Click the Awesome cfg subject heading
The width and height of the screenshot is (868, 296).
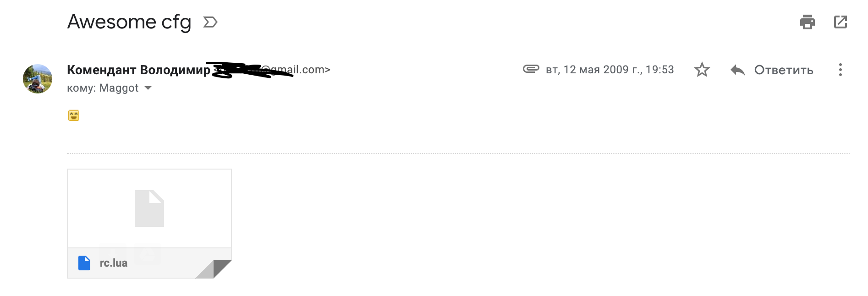[x=129, y=22]
